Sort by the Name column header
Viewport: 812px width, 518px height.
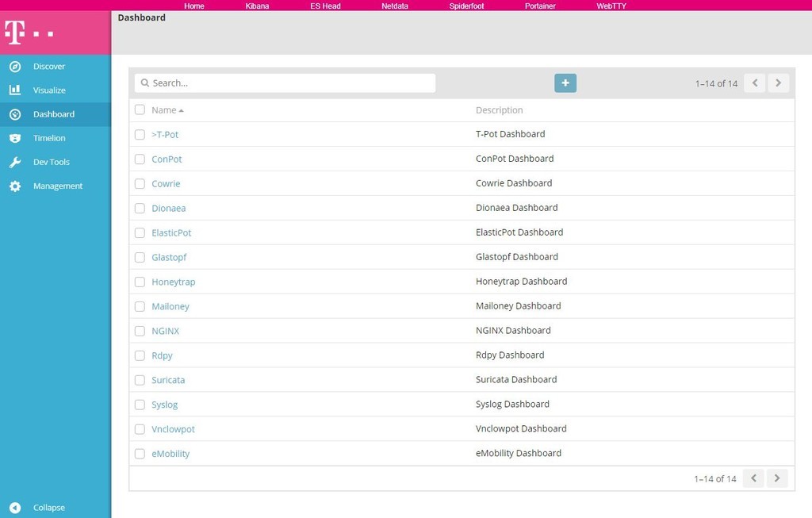167,110
